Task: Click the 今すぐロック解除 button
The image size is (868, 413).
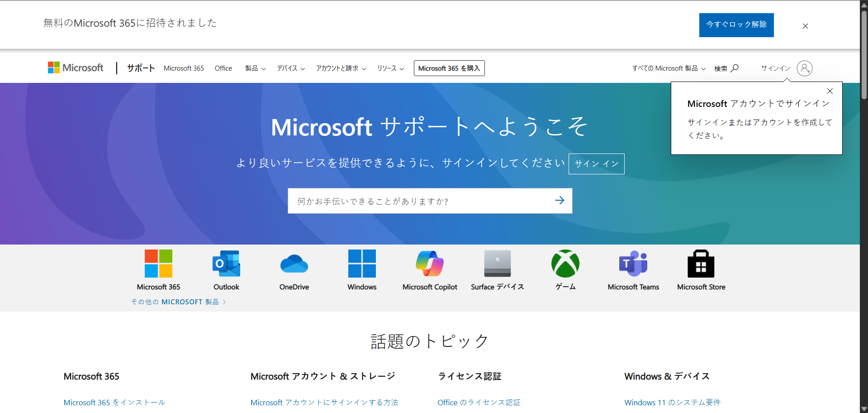Action: [x=736, y=25]
